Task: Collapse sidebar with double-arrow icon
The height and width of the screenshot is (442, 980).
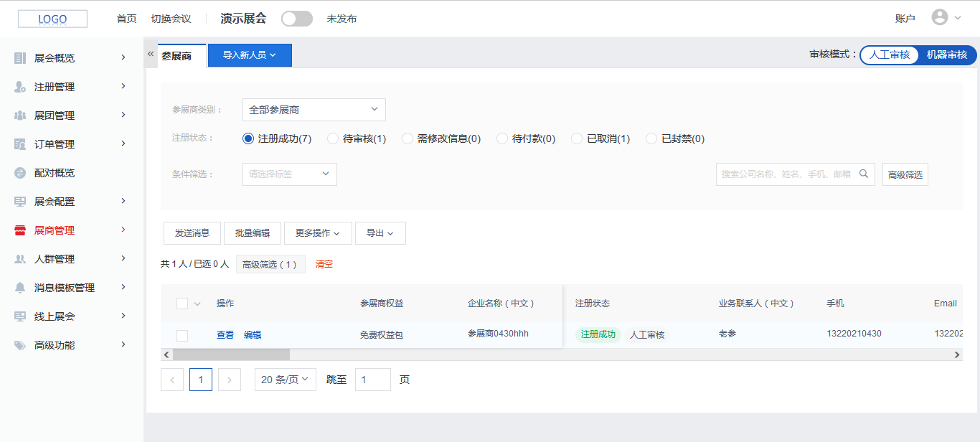Action: [151, 54]
